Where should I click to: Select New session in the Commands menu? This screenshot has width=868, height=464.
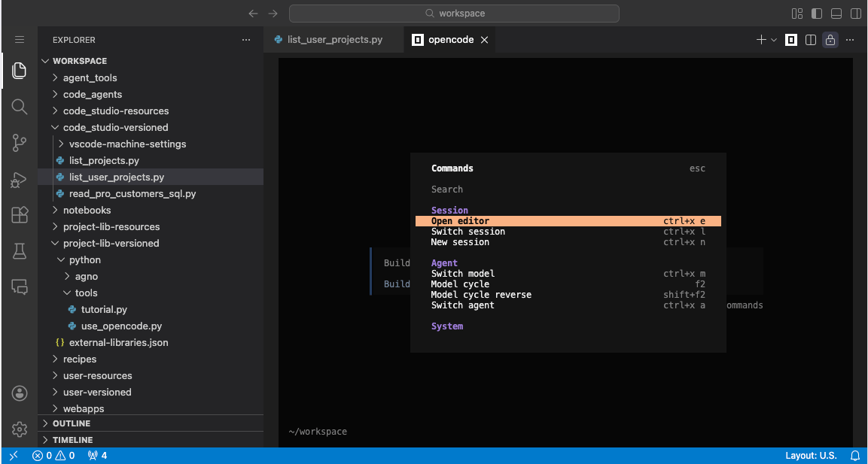(x=459, y=241)
